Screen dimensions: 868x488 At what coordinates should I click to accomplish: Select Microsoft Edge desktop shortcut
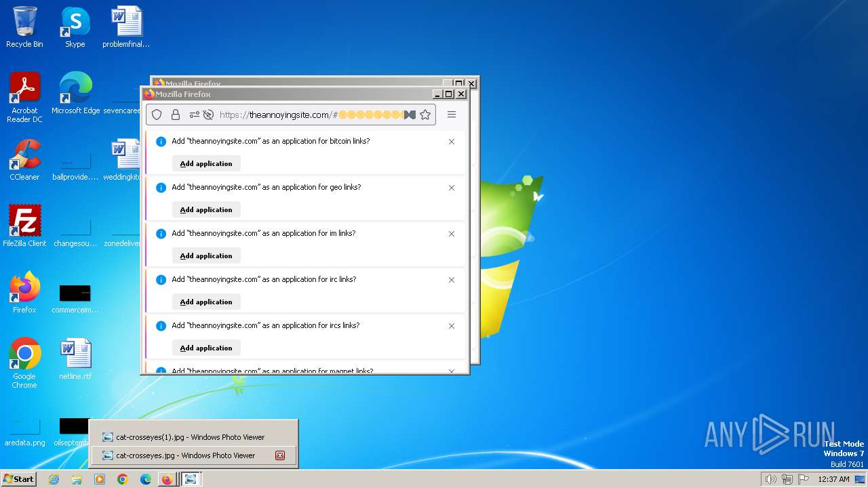point(75,94)
